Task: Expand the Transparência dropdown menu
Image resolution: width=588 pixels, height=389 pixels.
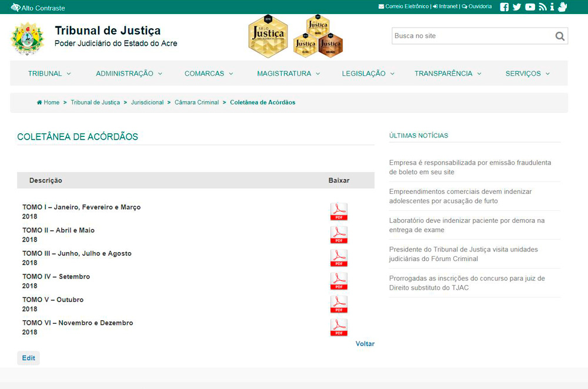Action: (447, 73)
